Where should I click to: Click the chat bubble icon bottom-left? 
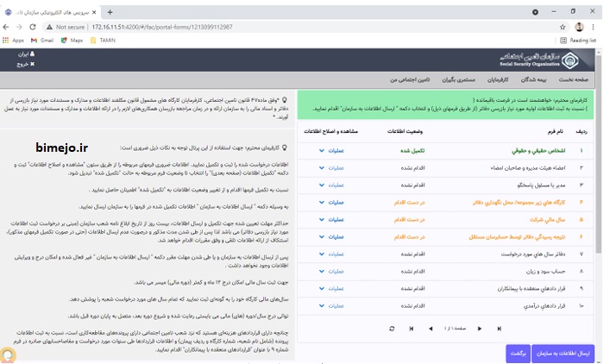pyautogui.click(x=8, y=355)
